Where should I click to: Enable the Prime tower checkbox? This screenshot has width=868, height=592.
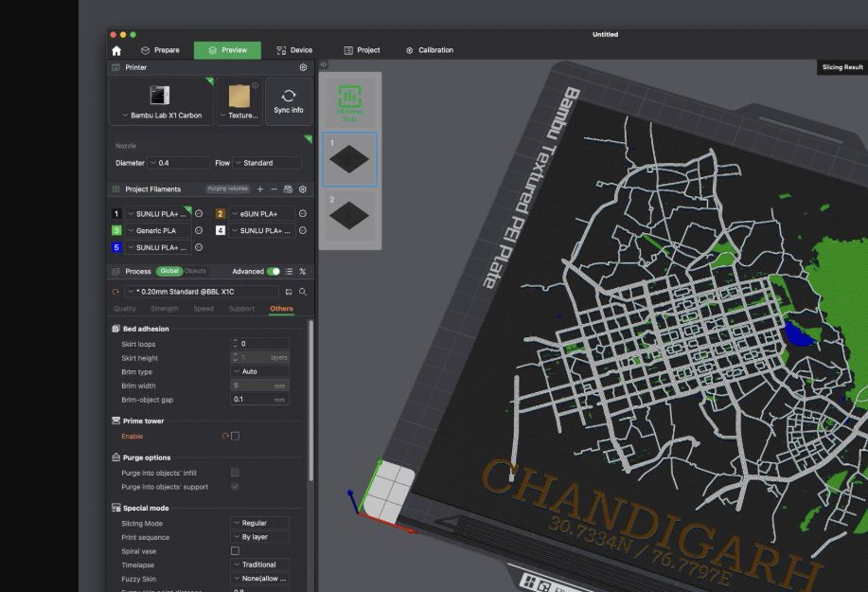coord(236,437)
